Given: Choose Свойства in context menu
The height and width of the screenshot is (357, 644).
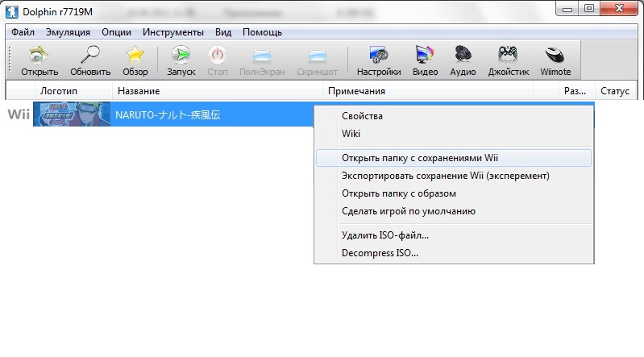Looking at the screenshot, I should [x=454, y=116].
